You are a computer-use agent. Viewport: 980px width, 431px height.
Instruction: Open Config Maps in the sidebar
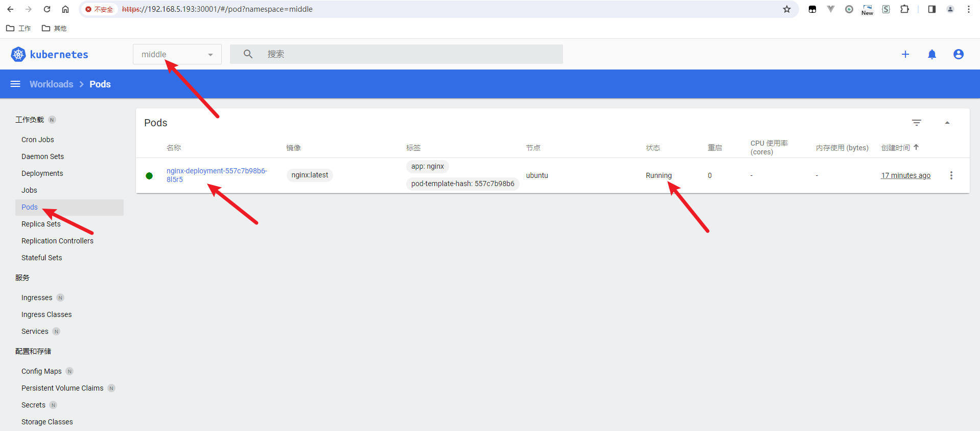click(x=41, y=371)
